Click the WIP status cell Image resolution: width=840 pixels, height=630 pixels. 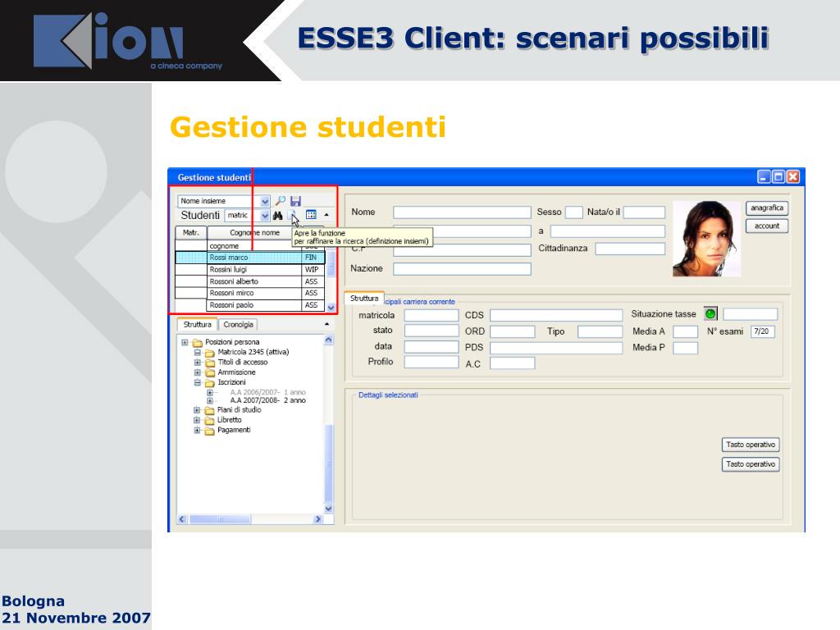[x=313, y=269]
